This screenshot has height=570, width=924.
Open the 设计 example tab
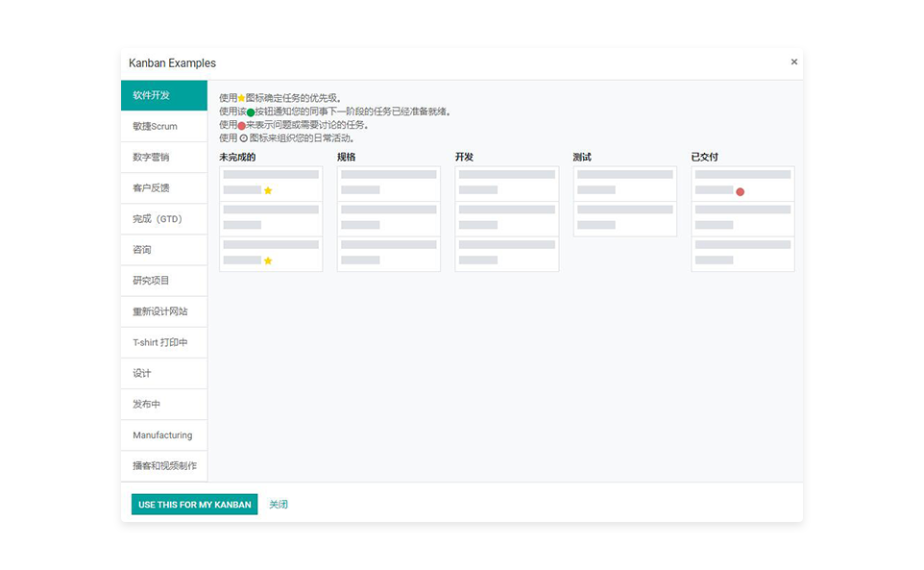click(x=164, y=373)
